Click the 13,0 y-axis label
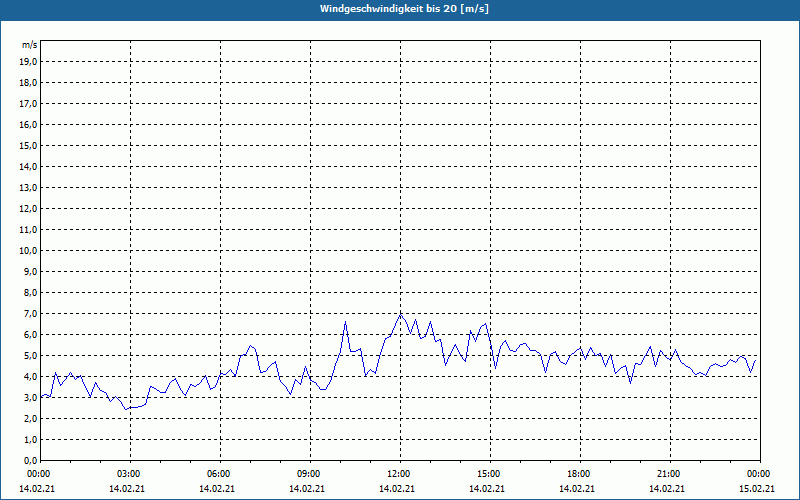 point(29,188)
